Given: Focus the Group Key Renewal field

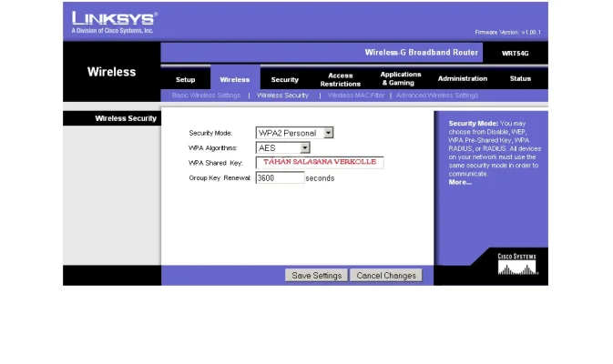Looking at the screenshot, I should point(279,178).
